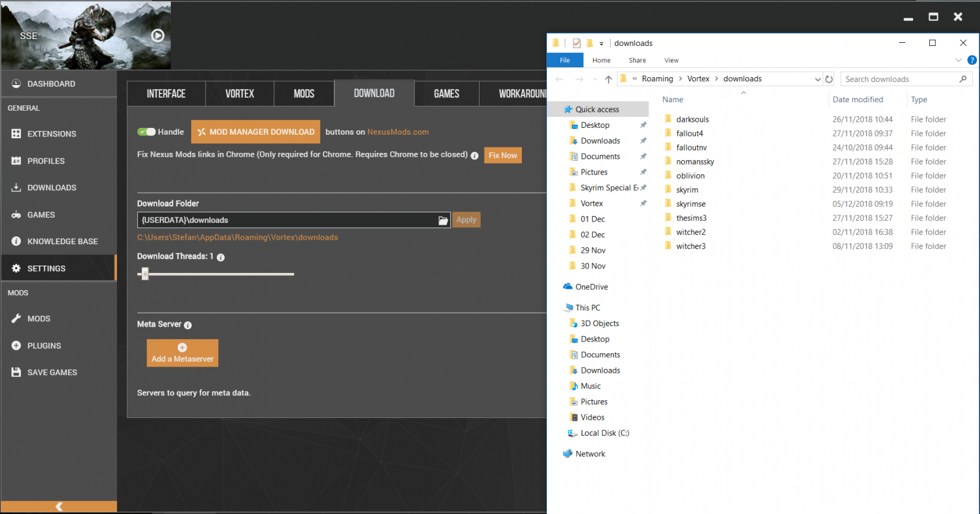Click the Apply download folder button
Image resolution: width=980 pixels, height=514 pixels.
pyautogui.click(x=466, y=220)
